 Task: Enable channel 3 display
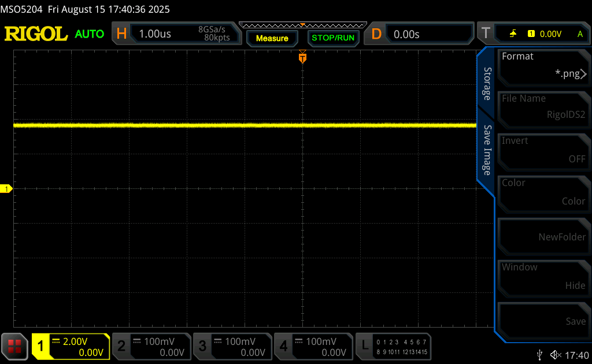point(232,346)
